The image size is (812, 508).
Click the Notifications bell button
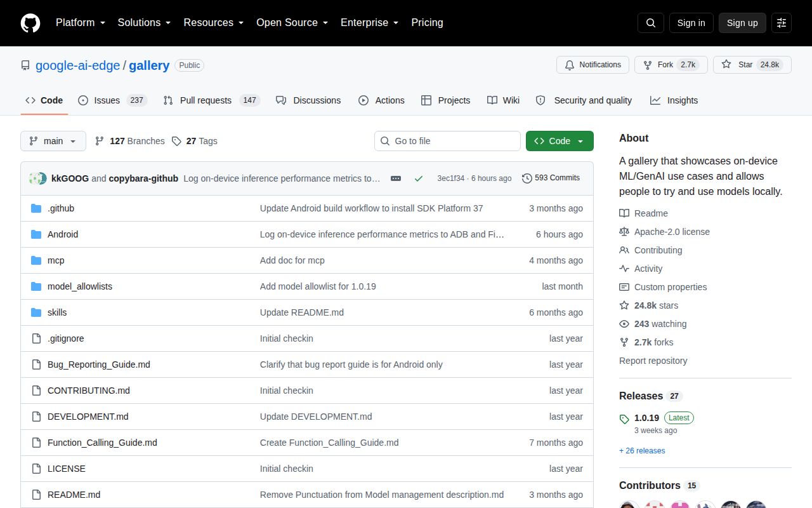pos(593,65)
